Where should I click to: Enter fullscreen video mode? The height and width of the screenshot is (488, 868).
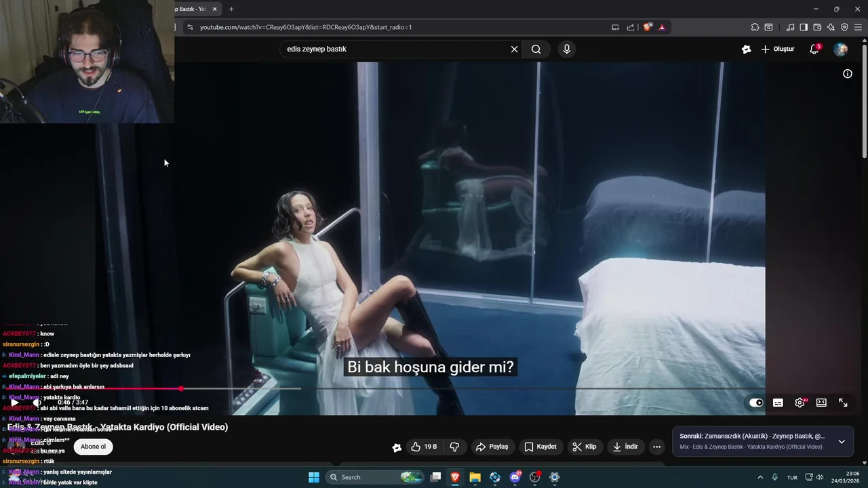click(843, 403)
